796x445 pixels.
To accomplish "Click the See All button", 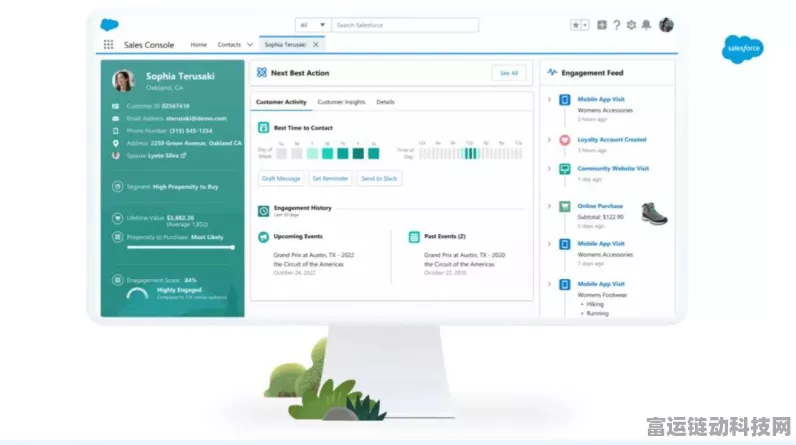I will (x=509, y=73).
